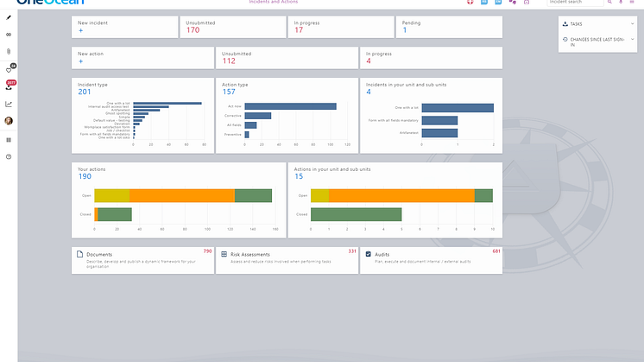Image resolution: width=644 pixels, height=362 pixels.
Task: Open the modules grid icon in left sidebar
Action: tap(9, 140)
